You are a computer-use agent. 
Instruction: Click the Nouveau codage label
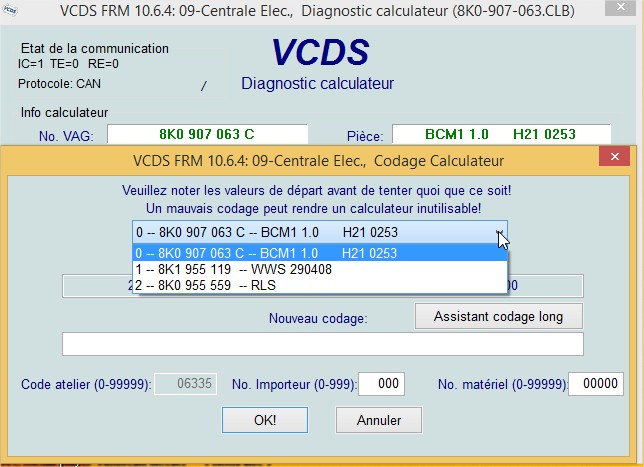coord(318,318)
